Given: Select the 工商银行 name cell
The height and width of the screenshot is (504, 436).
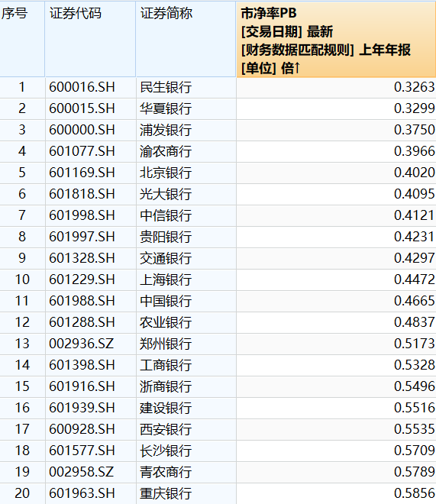Looking at the screenshot, I should tap(166, 365).
